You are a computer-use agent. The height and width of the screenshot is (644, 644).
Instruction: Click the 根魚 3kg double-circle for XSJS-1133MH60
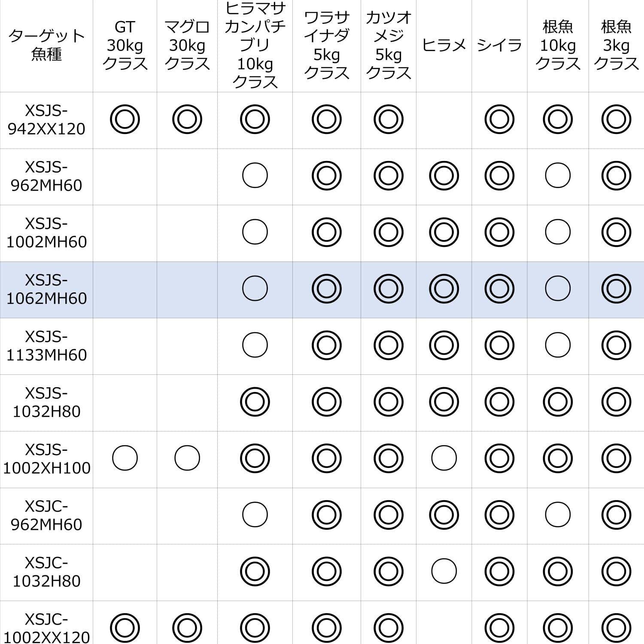coord(616,345)
